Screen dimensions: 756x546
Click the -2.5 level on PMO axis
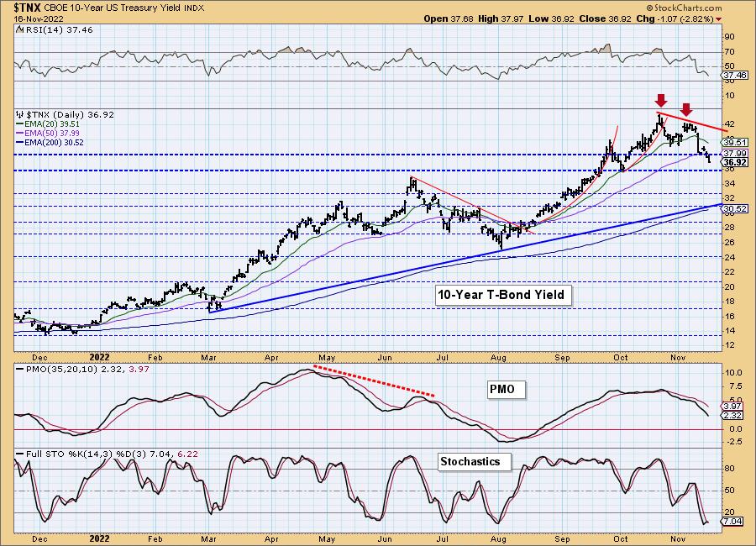(732, 442)
